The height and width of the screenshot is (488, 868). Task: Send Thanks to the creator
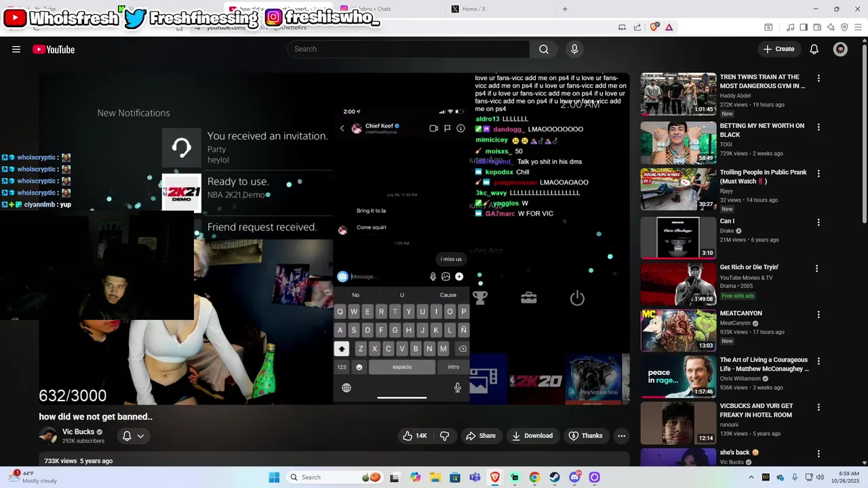click(585, 436)
